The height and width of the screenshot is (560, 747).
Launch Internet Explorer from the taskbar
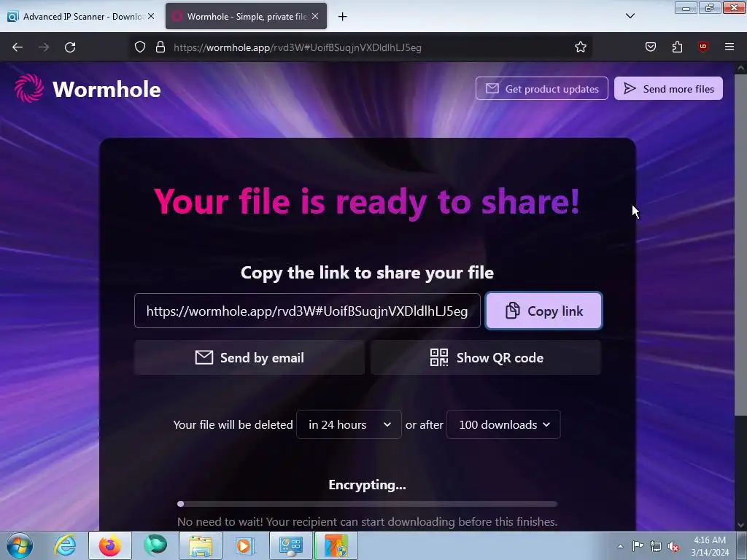click(65, 545)
